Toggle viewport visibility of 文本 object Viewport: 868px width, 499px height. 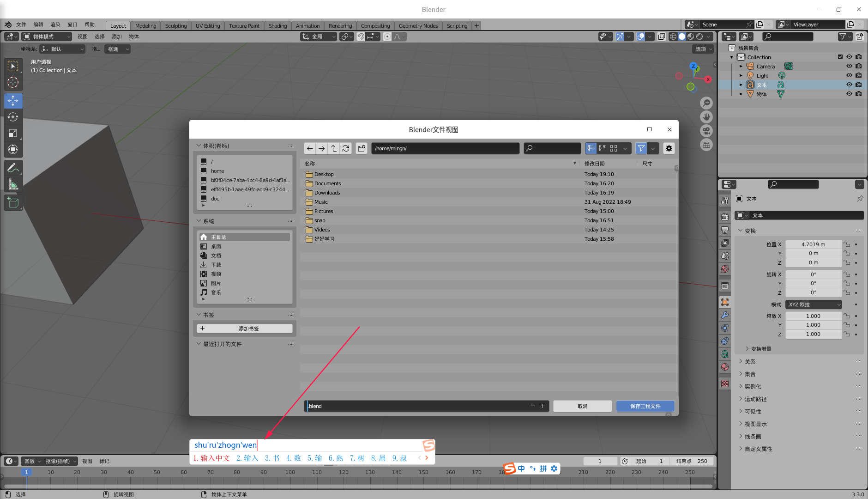[x=849, y=85]
